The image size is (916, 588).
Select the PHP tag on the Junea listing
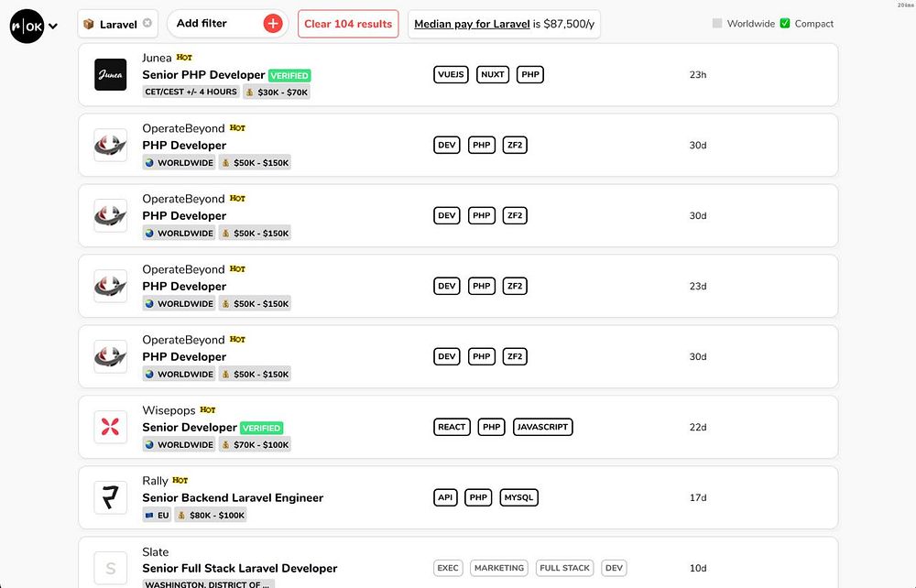click(530, 74)
